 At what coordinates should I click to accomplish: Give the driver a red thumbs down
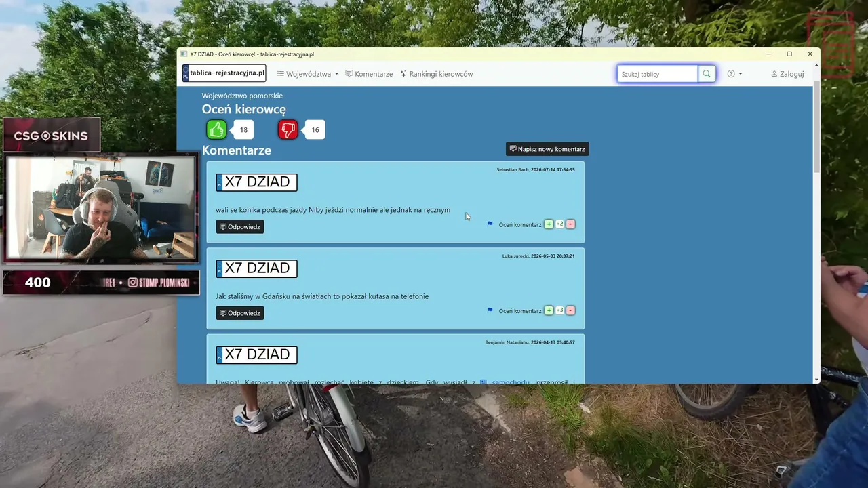288,129
